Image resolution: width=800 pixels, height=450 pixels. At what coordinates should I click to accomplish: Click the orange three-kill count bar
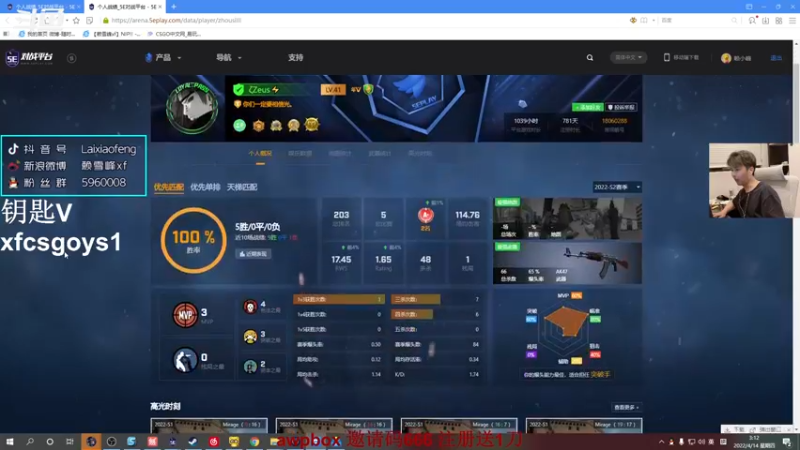point(415,299)
